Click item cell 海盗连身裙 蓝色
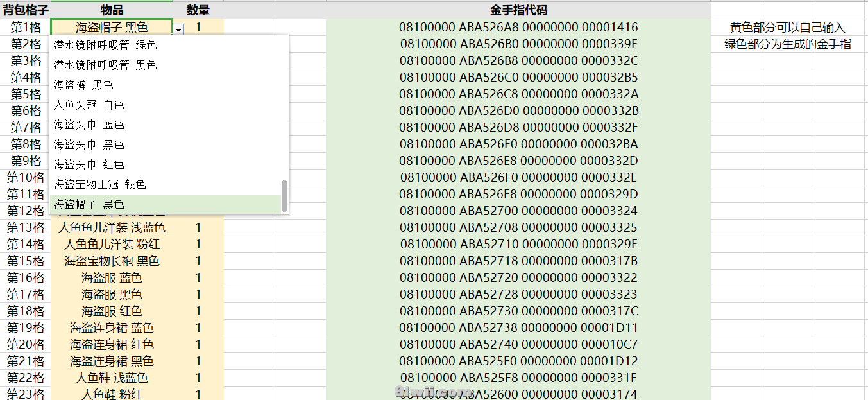 pyautogui.click(x=112, y=327)
